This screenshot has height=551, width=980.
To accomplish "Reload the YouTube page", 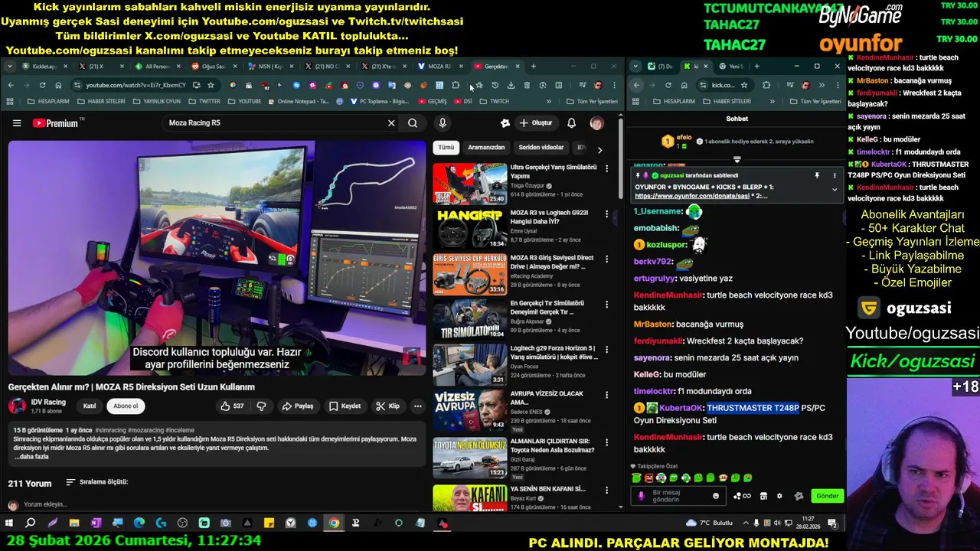I will click(42, 85).
